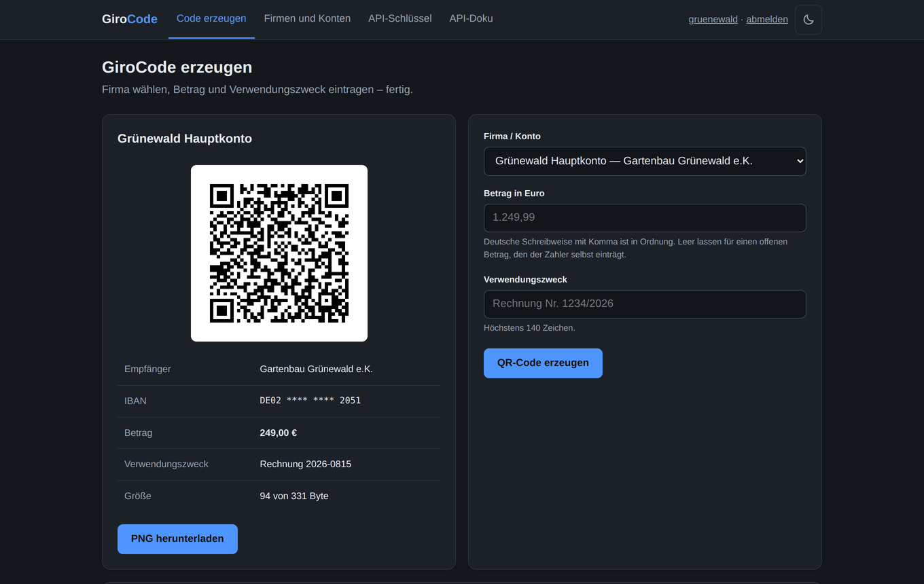Select the recipient value Gartenbau Grünewald e.K.

(316, 369)
